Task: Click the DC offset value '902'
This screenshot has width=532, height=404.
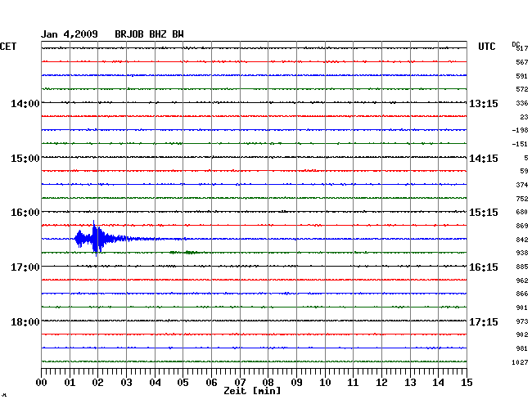Action: (x=522, y=334)
